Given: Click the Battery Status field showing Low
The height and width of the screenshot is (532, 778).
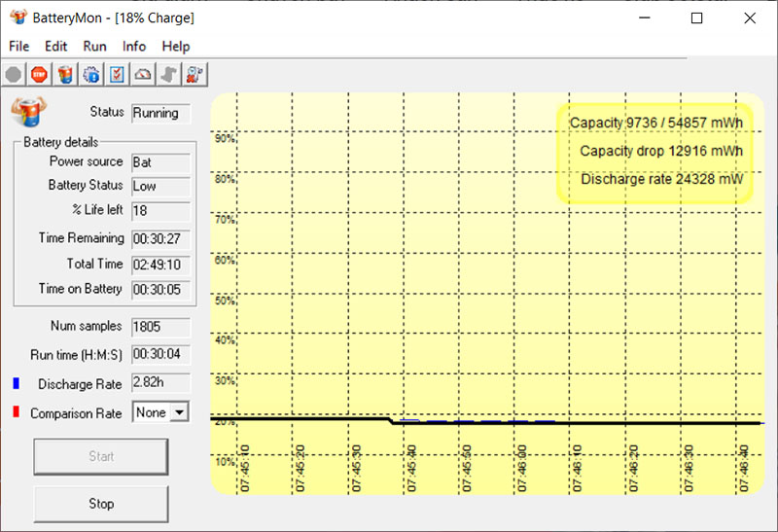Looking at the screenshot, I should [x=160, y=186].
